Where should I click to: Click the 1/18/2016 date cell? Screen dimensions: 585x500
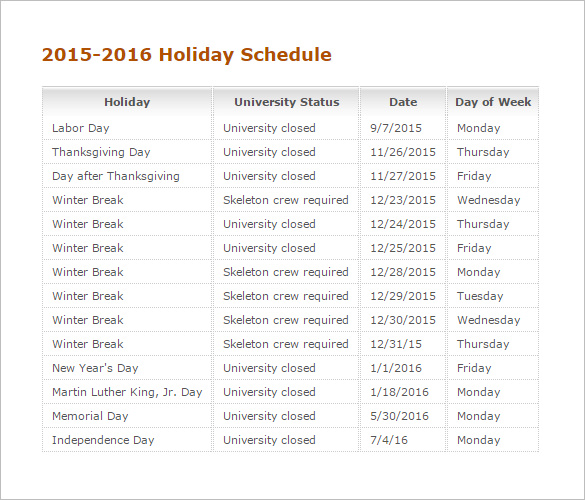403,392
